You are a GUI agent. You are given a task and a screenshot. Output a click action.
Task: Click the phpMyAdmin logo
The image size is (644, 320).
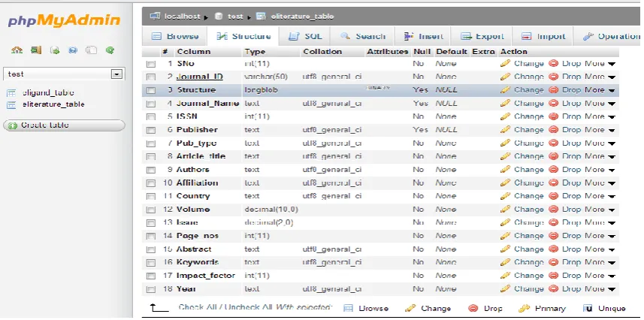(x=64, y=20)
